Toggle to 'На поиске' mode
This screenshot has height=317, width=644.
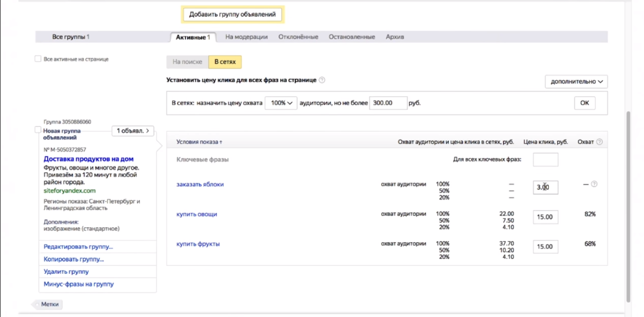[187, 62]
